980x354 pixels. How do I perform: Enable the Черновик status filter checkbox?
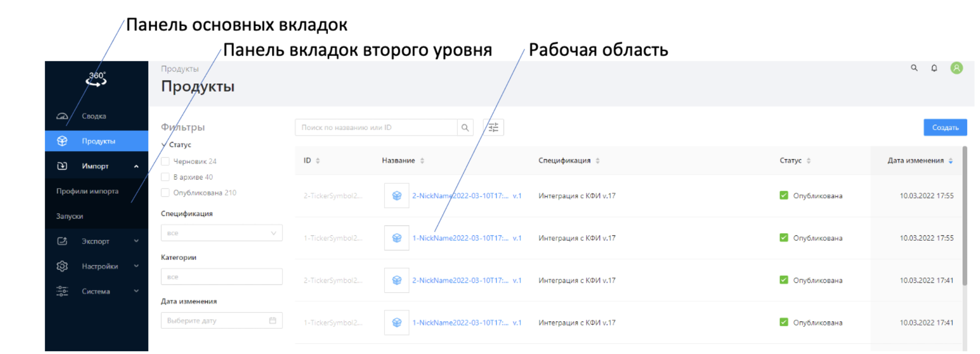(165, 162)
